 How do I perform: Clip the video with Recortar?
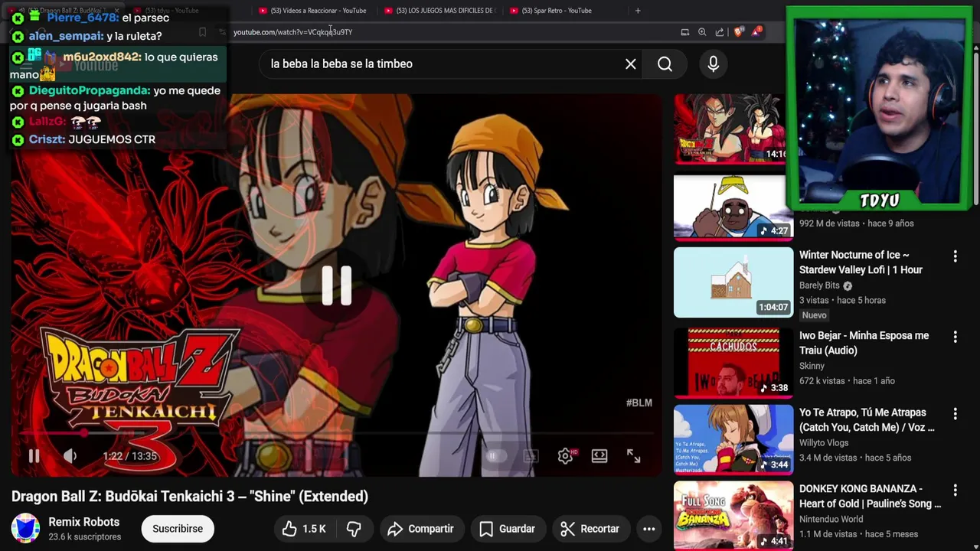point(590,529)
